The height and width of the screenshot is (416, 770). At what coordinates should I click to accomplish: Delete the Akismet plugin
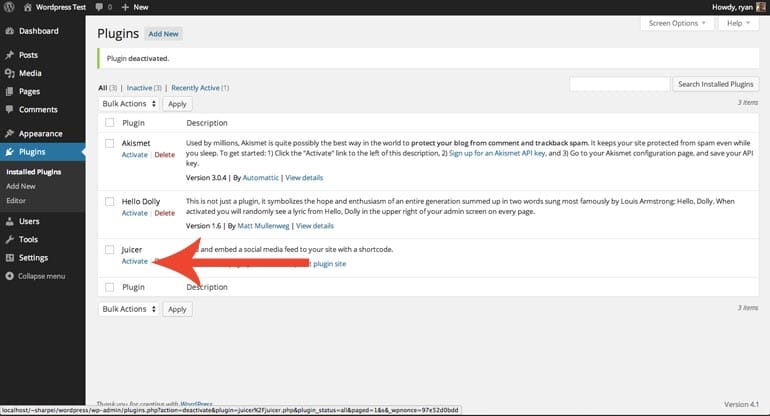(165, 155)
